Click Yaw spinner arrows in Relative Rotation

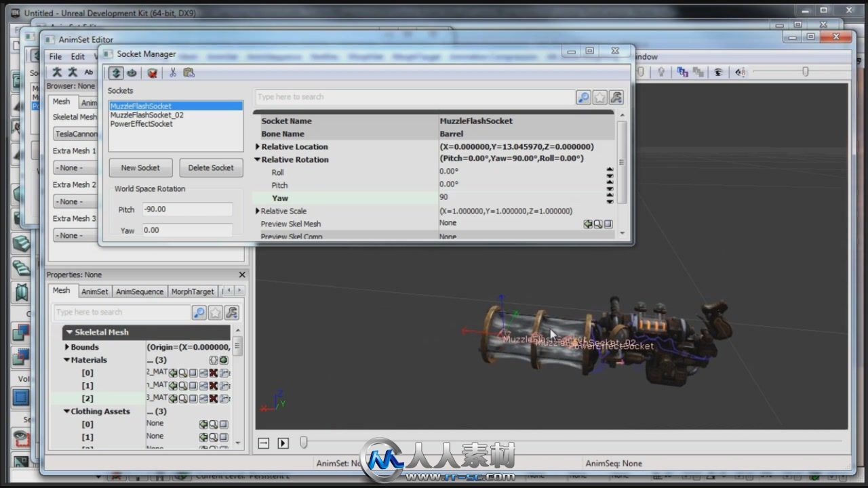(x=610, y=198)
